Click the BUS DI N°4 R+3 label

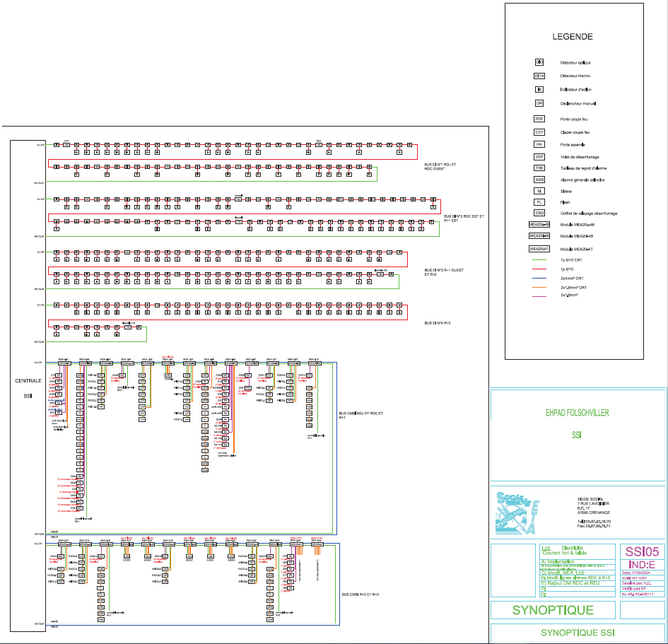click(x=440, y=322)
